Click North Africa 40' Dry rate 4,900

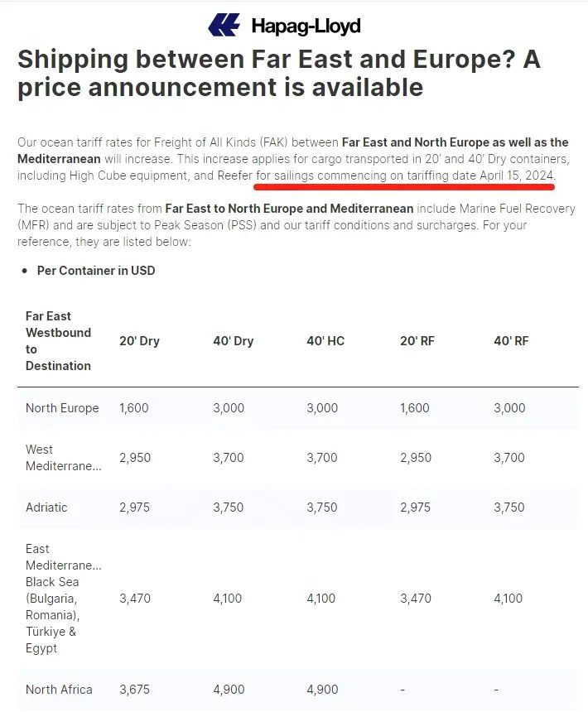point(229,690)
